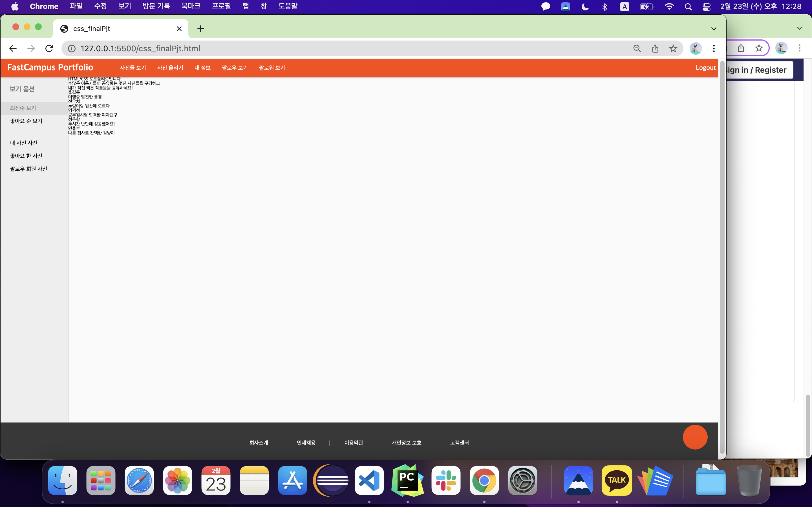This screenshot has width=812, height=507.
Task: Click the orange circle floating button
Action: point(695,437)
